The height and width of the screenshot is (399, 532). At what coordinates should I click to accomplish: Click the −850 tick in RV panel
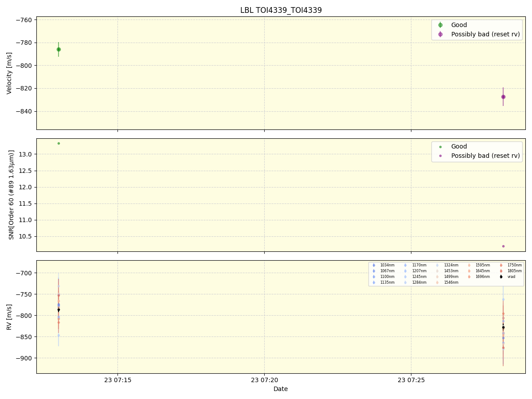click(x=23, y=337)
